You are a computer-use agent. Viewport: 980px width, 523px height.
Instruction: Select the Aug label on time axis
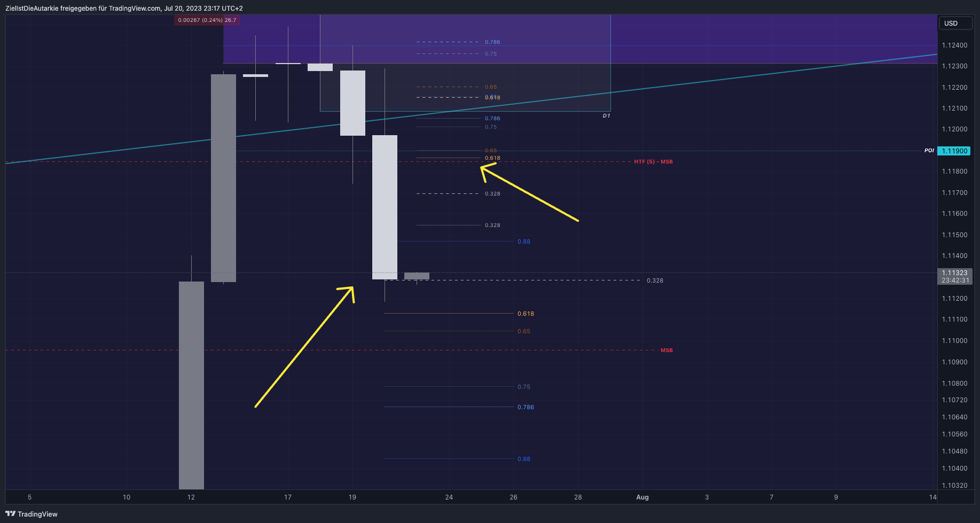coord(642,497)
